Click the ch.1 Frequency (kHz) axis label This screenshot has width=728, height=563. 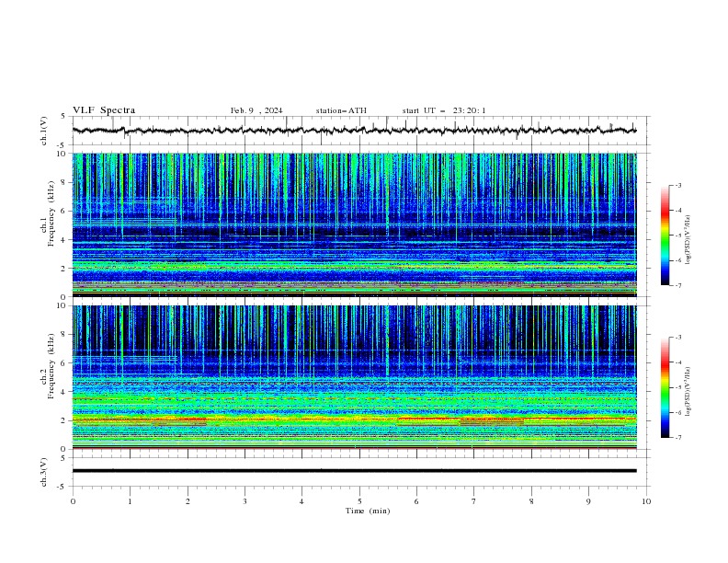click(47, 213)
